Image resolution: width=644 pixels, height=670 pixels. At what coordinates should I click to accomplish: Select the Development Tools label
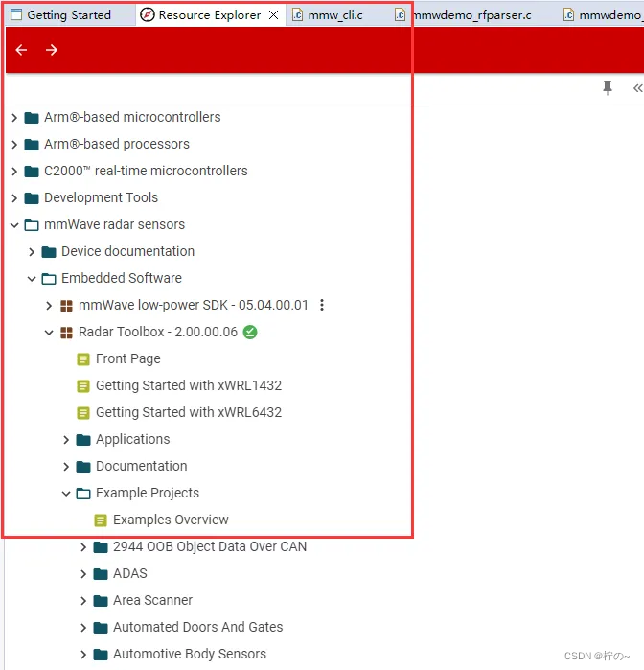click(102, 197)
